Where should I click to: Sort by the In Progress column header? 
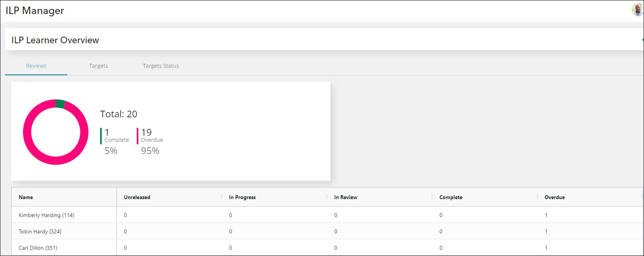tap(242, 197)
